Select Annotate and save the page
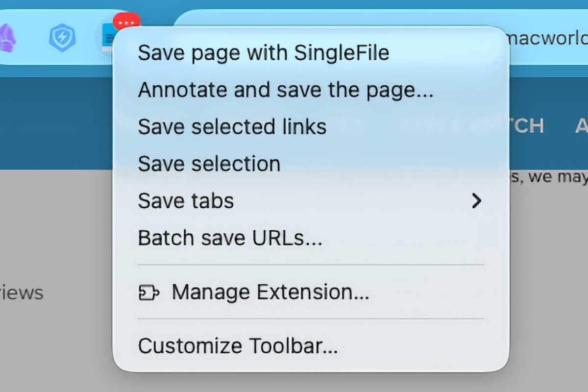Image resolution: width=588 pixels, height=392 pixels. click(285, 90)
